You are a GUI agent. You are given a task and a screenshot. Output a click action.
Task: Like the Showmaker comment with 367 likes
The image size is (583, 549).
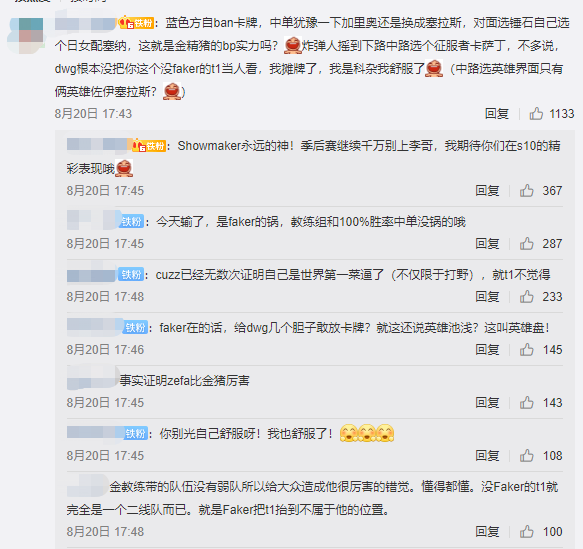pos(526,191)
